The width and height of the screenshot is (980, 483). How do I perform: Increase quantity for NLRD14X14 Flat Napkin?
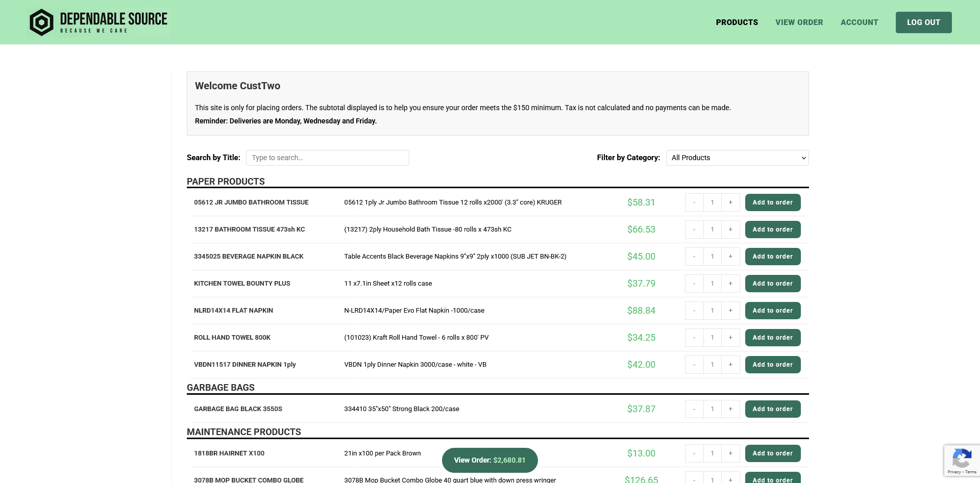pyautogui.click(x=730, y=311)
